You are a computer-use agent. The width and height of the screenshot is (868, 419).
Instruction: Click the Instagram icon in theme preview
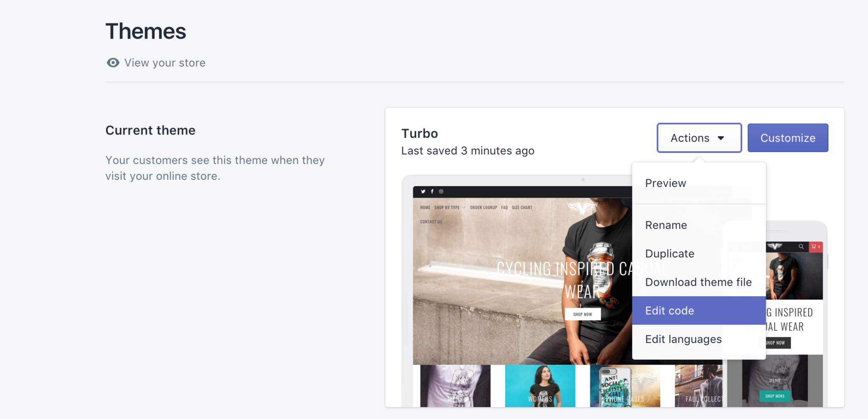coord(441,192)
